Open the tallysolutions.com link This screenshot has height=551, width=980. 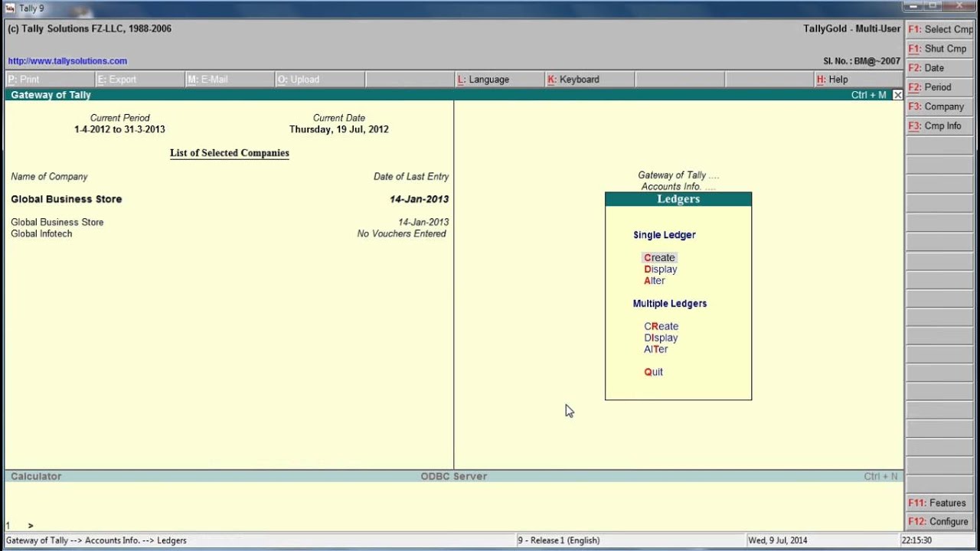tap(67, 61)
